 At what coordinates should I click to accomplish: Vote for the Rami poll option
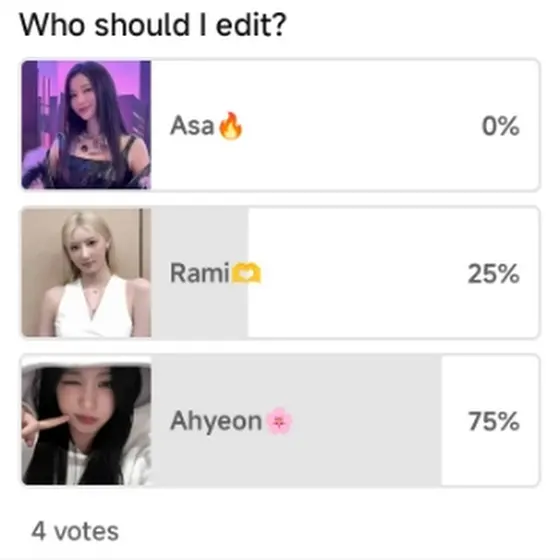pyautogui.click(x=280, y=273)
